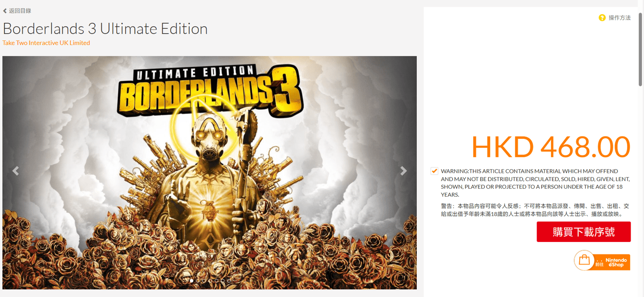644x297 pixels.
Task: Click the 返回目錄 back arrow
Action: point(5,11)
